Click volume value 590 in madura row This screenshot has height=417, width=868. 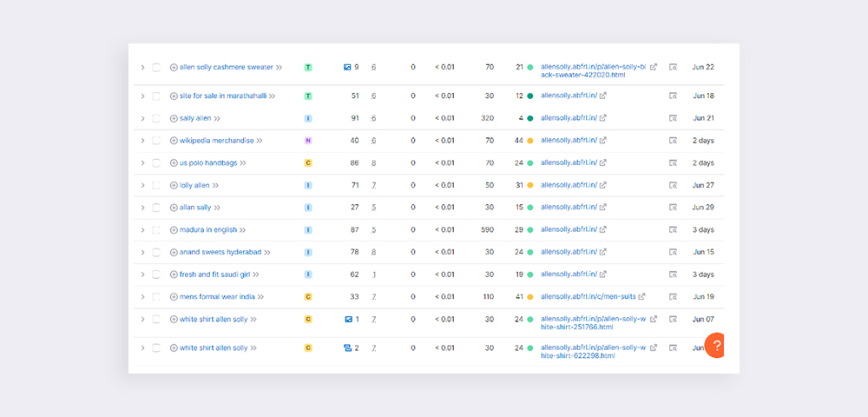pos(488,230)
